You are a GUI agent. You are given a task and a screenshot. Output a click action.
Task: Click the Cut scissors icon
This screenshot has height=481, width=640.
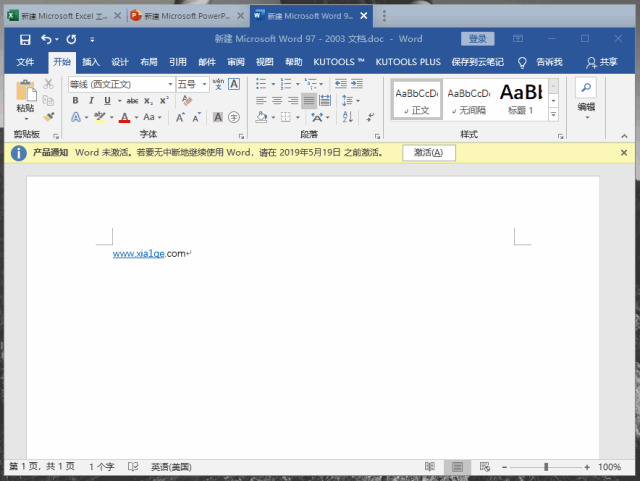[49, 84]
